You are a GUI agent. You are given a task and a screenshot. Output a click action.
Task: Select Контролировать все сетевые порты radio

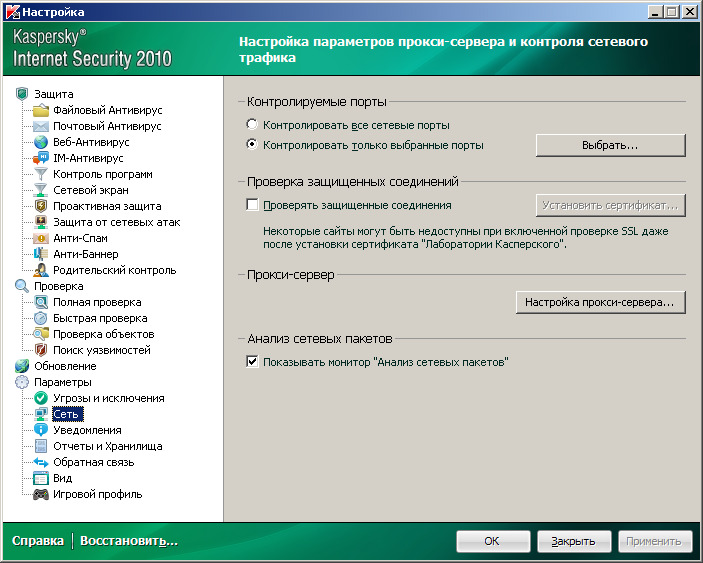(x=252, y=125)
